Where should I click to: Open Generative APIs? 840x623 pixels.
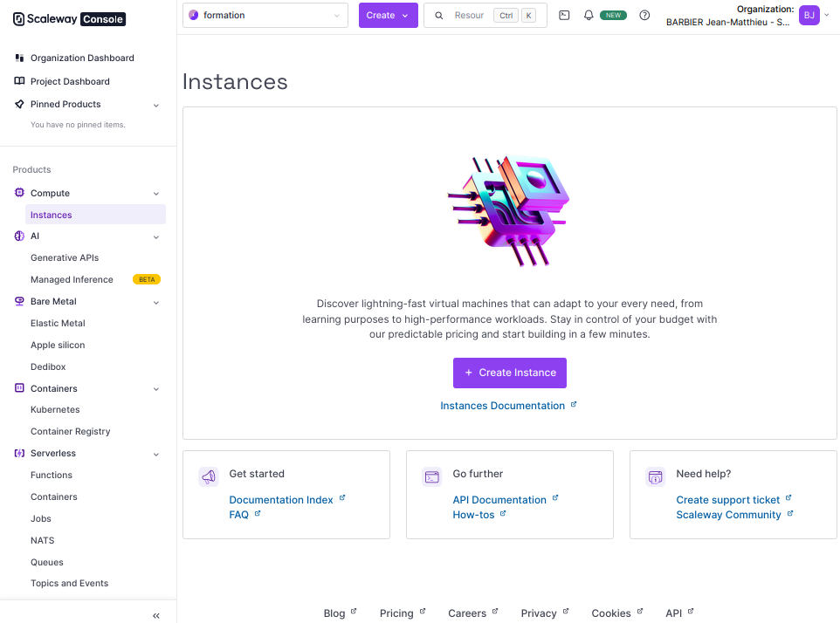pos(65,257)
